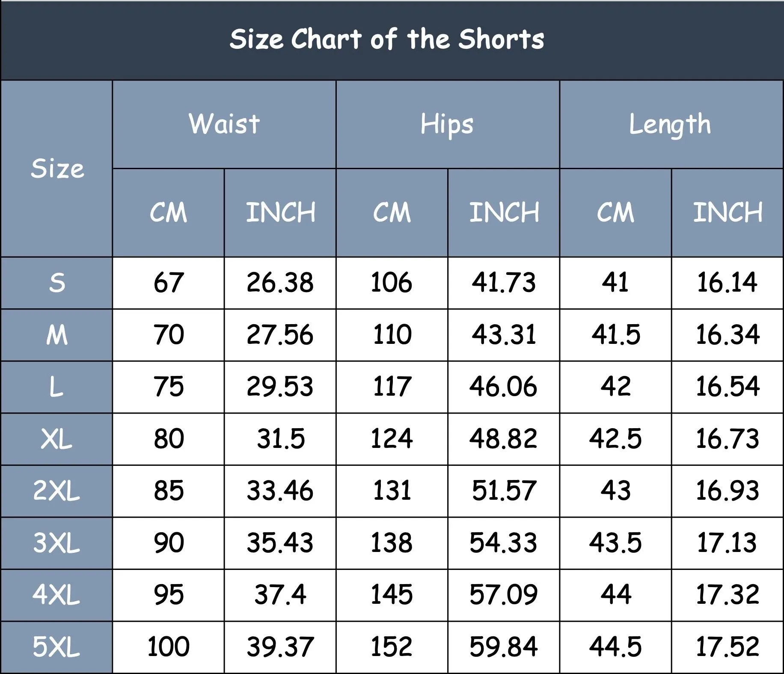Click the CM subheader under Waist

coord(169,213)
